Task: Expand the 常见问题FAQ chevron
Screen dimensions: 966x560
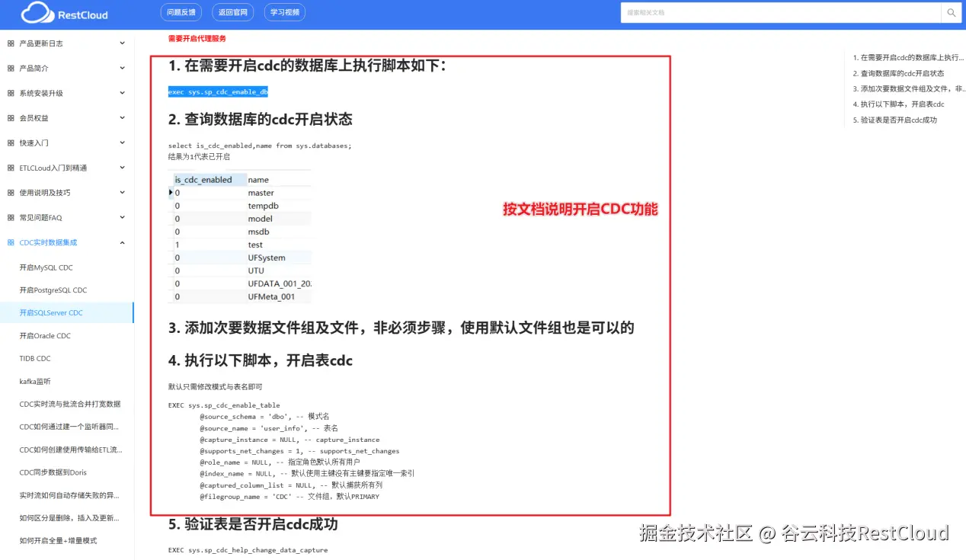Action: pos(122,217)
